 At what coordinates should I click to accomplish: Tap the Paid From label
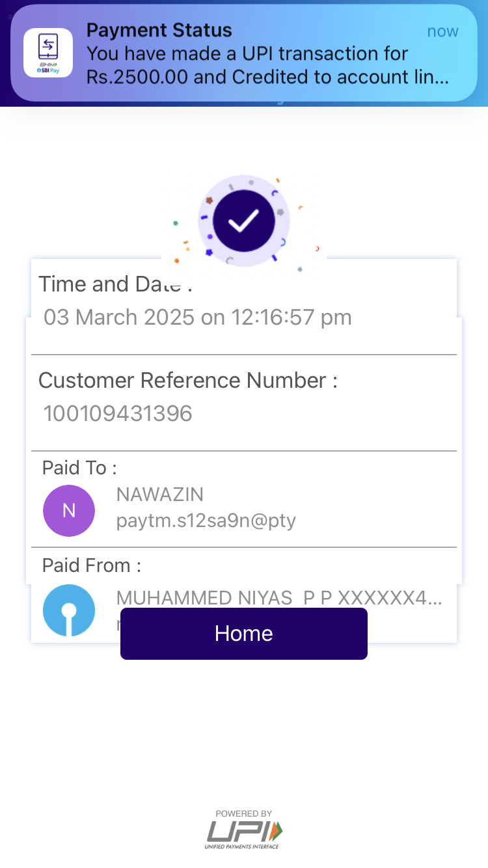point(92,565)
